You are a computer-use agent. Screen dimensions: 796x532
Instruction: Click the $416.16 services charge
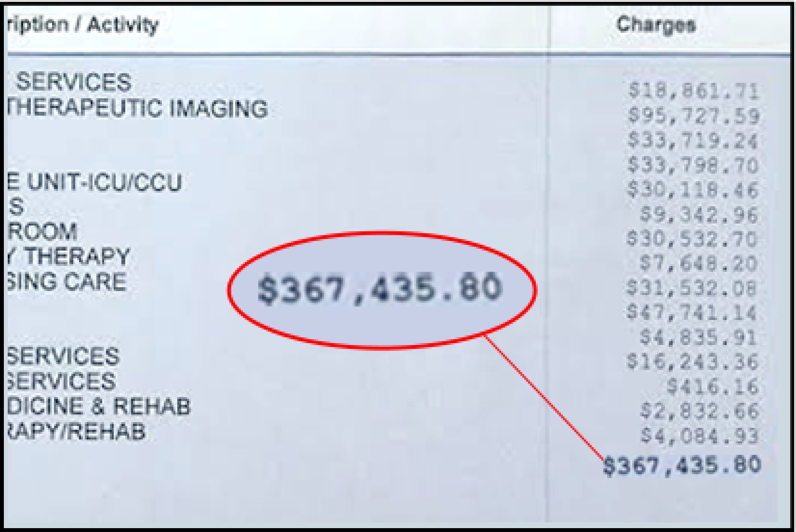point(713,386)
